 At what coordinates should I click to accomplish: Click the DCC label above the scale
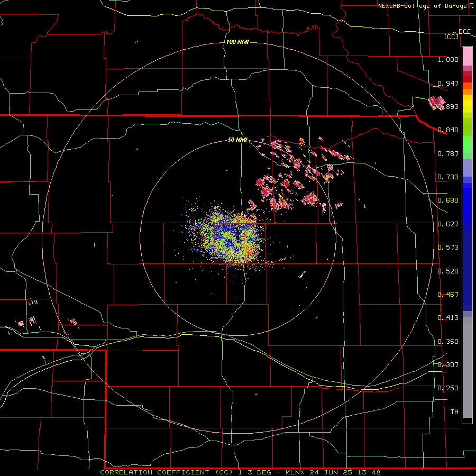click(x=464, y=31)
